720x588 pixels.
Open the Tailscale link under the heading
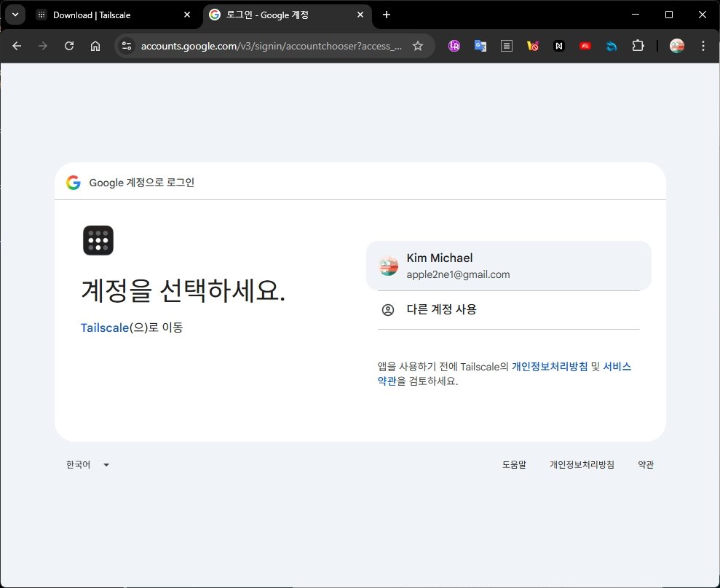[x=105, y=327]
